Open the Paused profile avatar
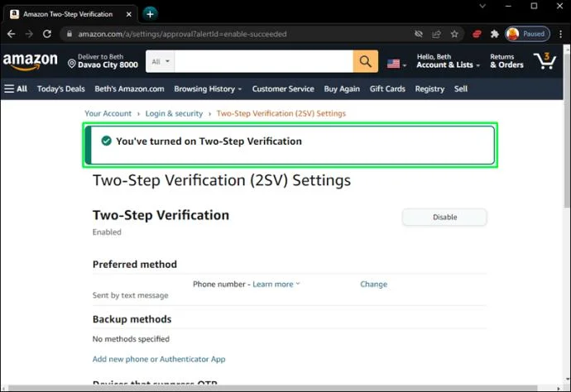This screenshot has width=571, height=392. coord(527,34)
